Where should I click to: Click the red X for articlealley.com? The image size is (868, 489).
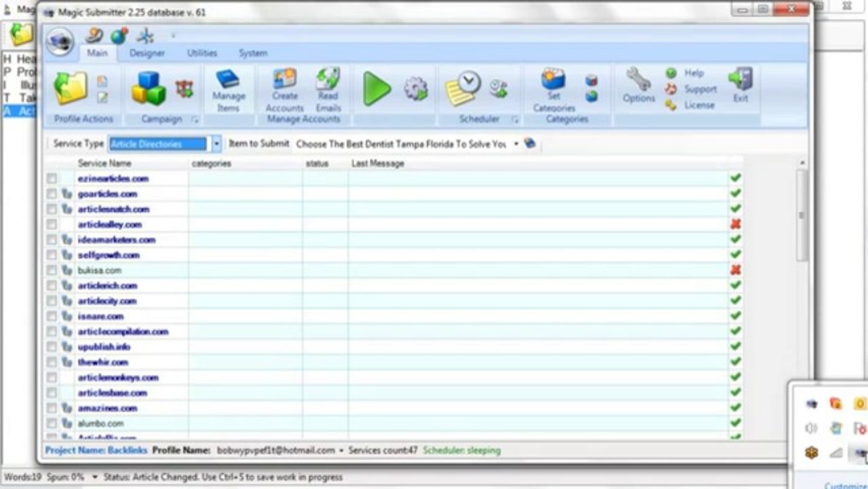click(736, 224)
